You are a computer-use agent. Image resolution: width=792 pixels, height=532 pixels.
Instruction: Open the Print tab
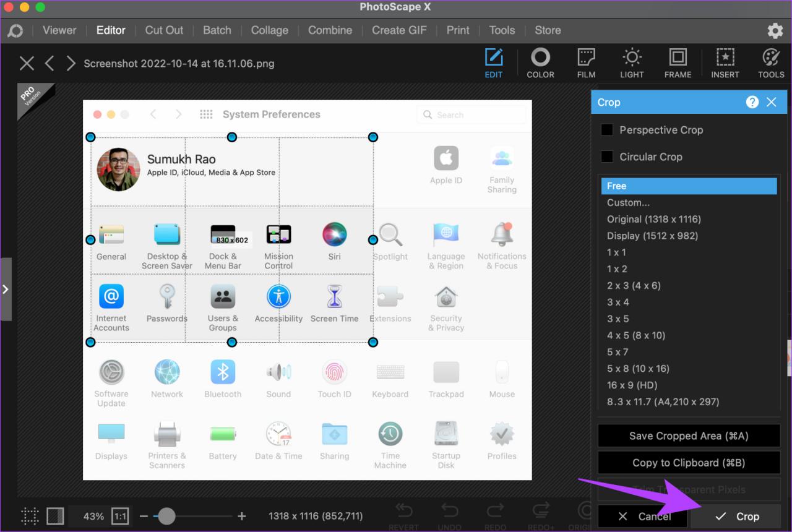coord(458,30)
